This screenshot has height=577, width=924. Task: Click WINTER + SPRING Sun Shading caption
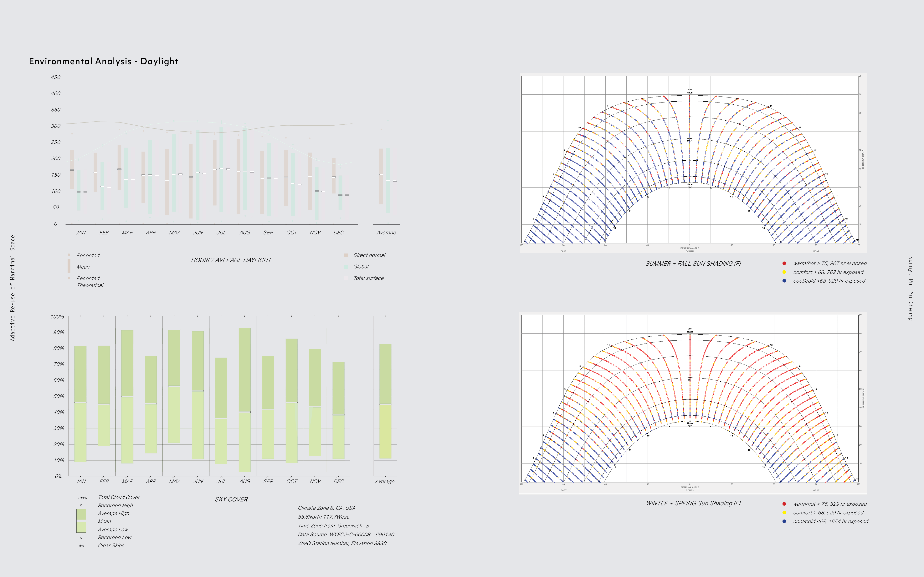693,503
